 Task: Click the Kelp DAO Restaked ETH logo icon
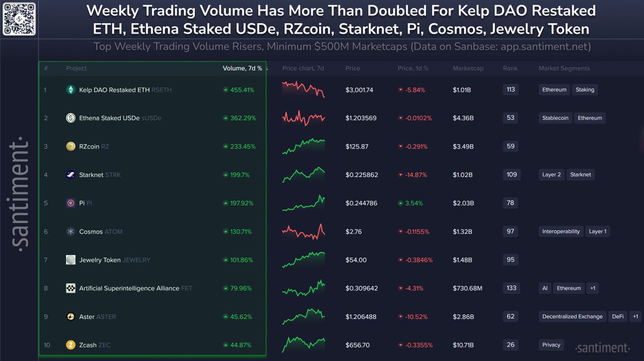(x=70, y=90)
